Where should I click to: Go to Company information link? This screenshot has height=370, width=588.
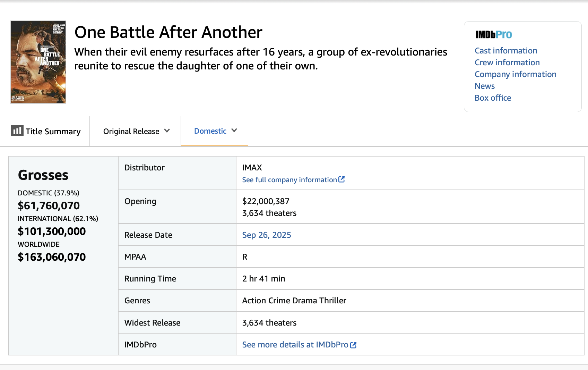(x=515, y=74)
